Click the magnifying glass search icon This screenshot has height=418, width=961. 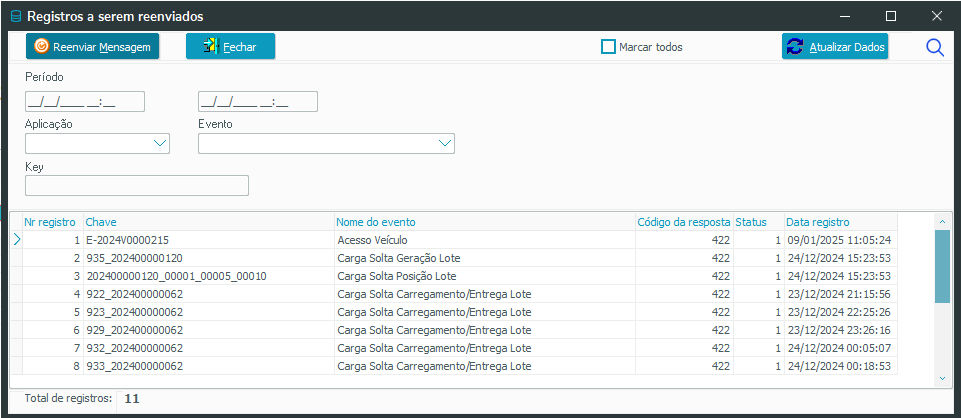pyautogui.click(x=935, y=47)
